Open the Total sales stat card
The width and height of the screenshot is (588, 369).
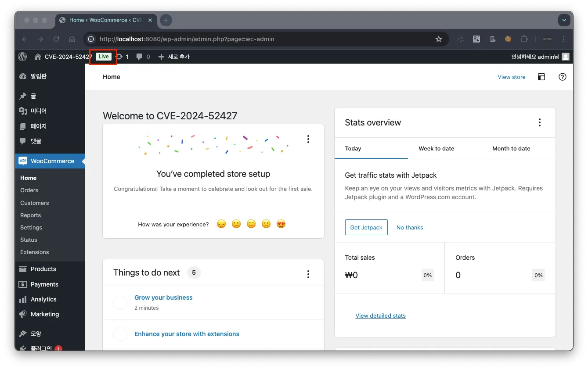coord(390,268)
